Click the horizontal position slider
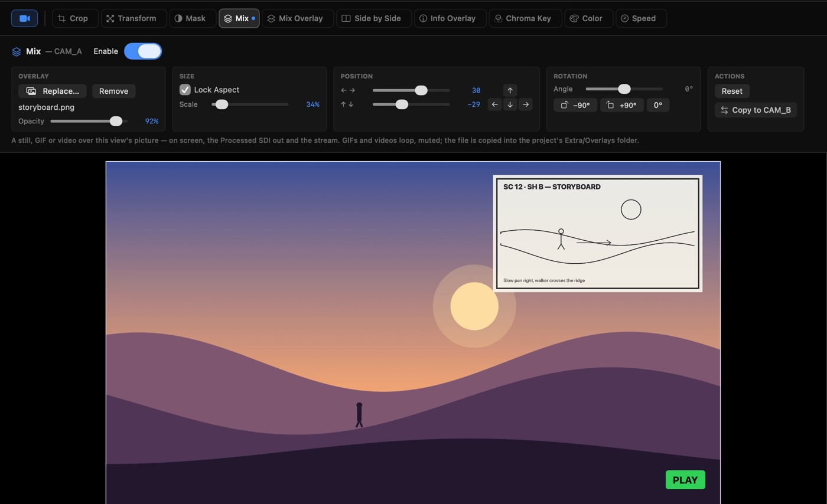This screenshot has height=504, width=827. (x=411, y=90)
